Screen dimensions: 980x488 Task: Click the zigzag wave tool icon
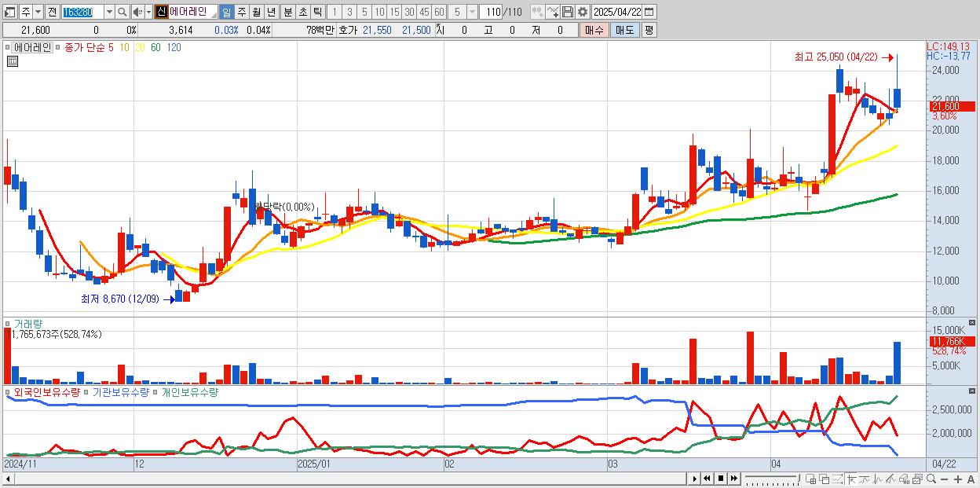click(877, 479)
